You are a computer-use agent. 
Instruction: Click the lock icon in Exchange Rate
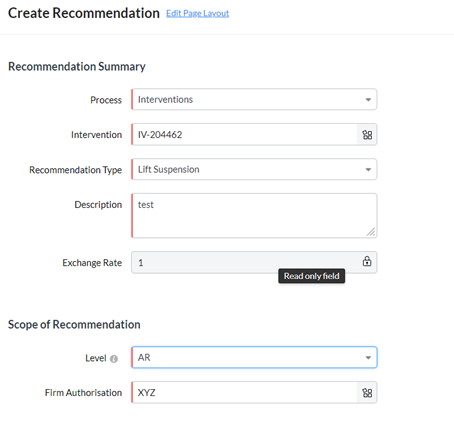coord(367,261)
